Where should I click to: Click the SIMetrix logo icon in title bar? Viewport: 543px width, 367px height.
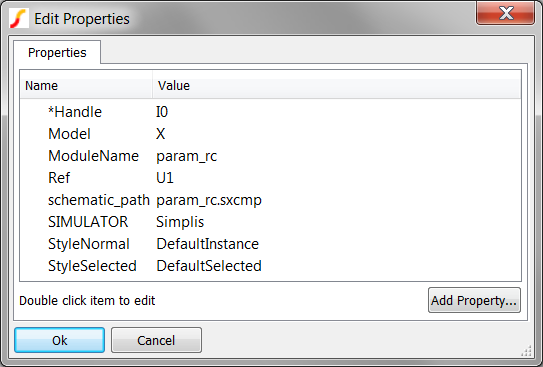coord(19,18)
